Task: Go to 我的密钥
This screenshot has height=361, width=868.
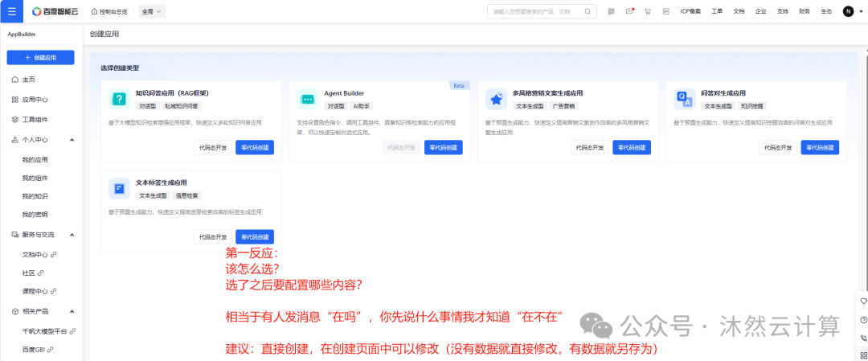Action: [35, 215]
